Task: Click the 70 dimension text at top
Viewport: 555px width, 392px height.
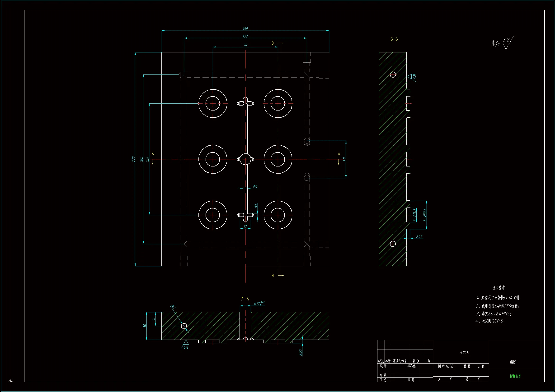Action: point(245,45)
